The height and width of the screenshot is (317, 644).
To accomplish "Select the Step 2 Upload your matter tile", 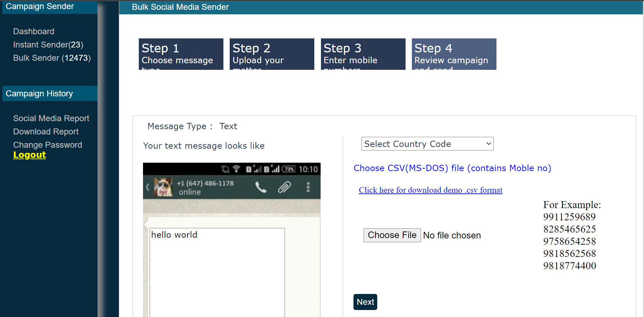I will (x=272, y=54).
